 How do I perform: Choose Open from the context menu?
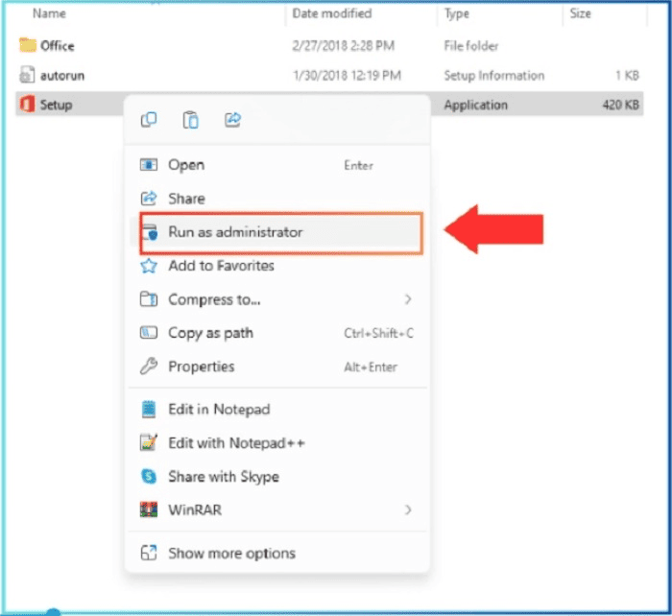click(x=186, y=165)
